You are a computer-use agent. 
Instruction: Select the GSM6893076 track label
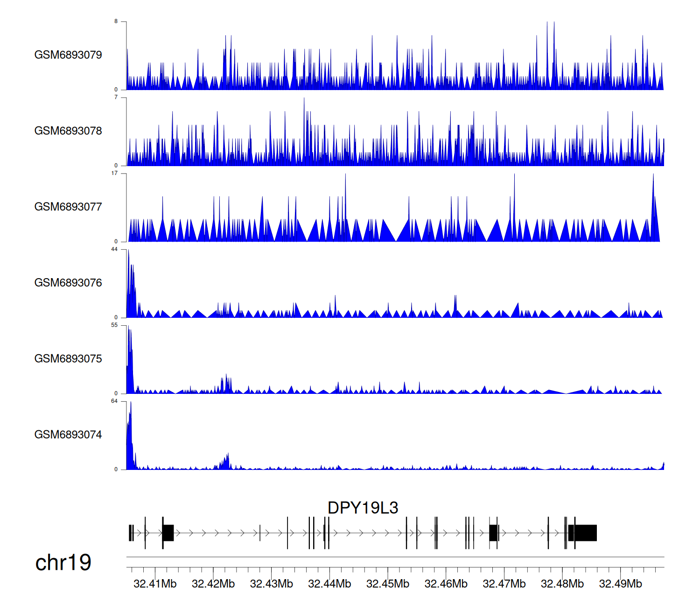click(68, 283)
